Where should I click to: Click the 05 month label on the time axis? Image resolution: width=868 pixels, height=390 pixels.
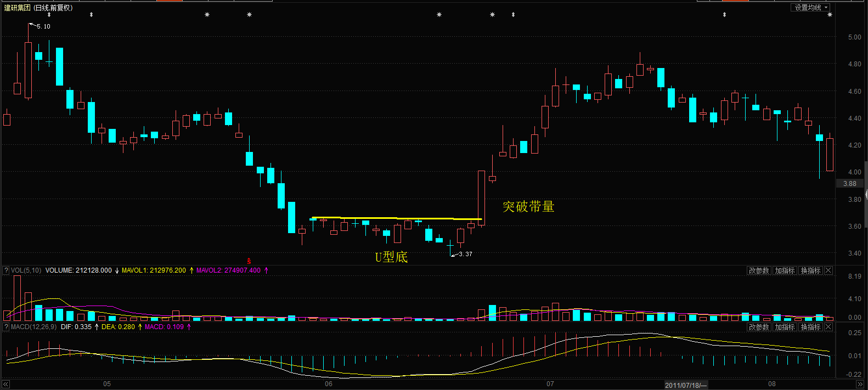tap(107, 384)
